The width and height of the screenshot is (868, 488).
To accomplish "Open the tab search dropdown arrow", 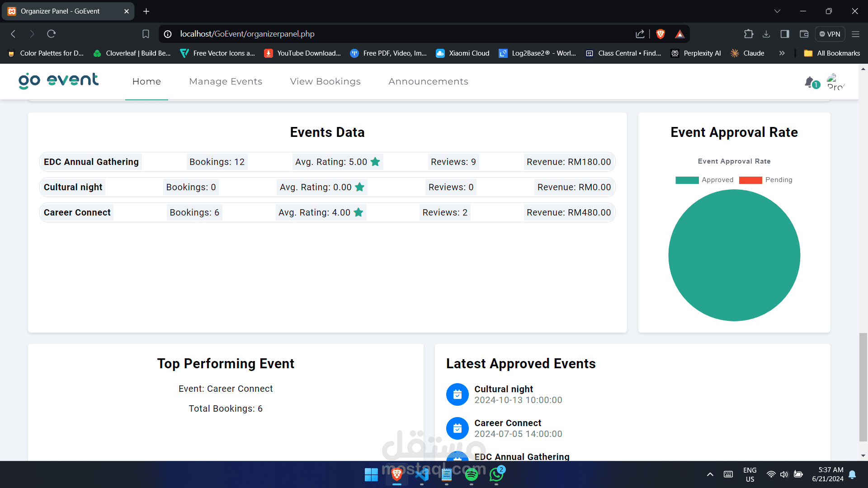I will 777,11.
